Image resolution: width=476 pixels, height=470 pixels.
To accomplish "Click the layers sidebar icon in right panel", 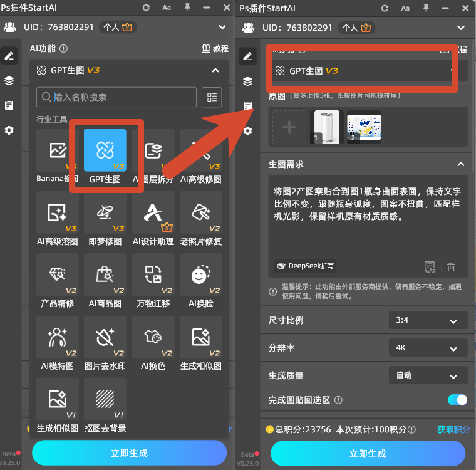I will 248,81.
